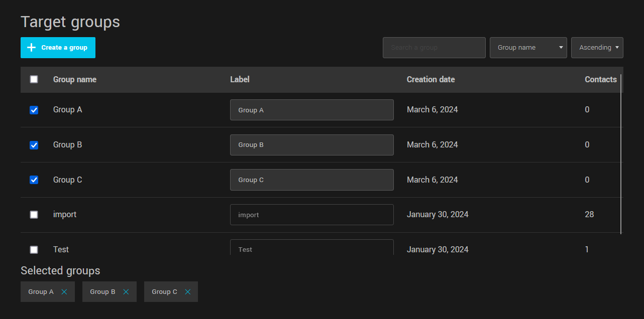
Task: Deselect the Group B row checkbox
Action: [x=34, y=145]
